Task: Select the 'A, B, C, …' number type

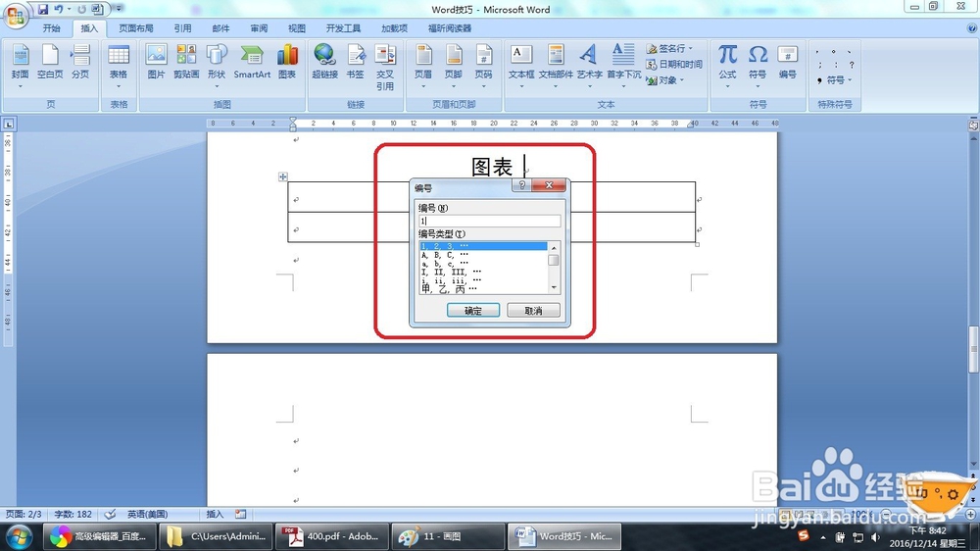Action: tap(482, 255)
